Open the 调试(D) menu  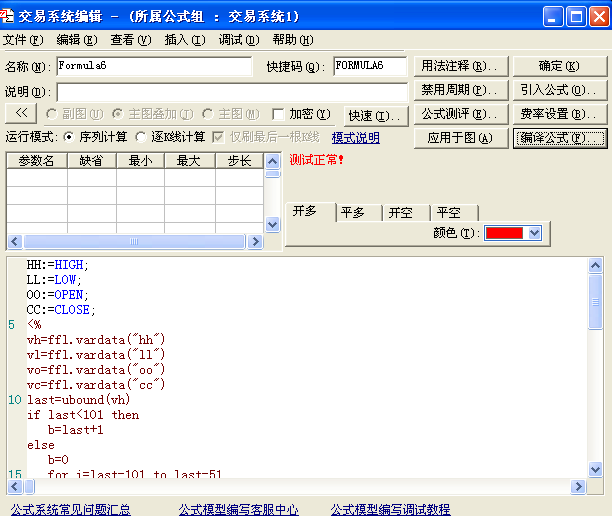[238, 40]
